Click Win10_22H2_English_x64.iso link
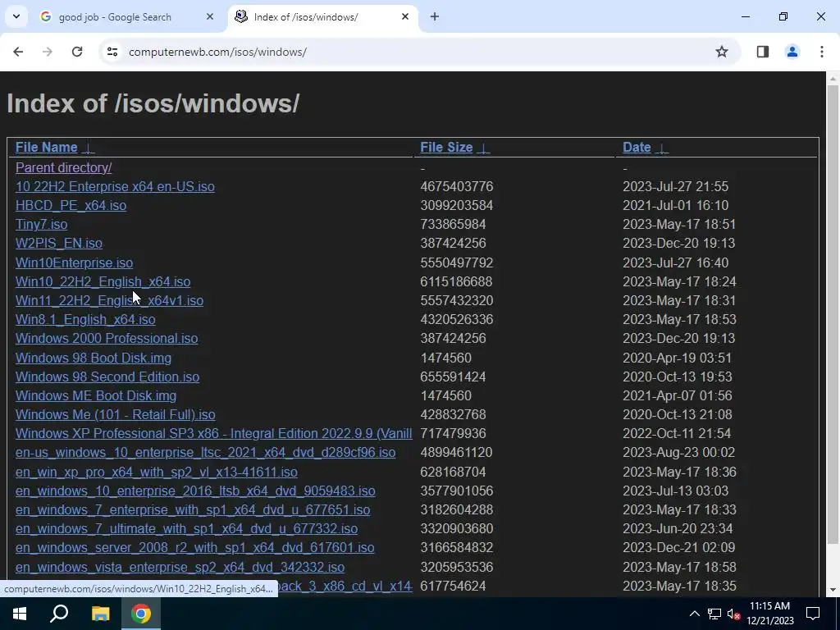840x630 pixels. [103, 282]
